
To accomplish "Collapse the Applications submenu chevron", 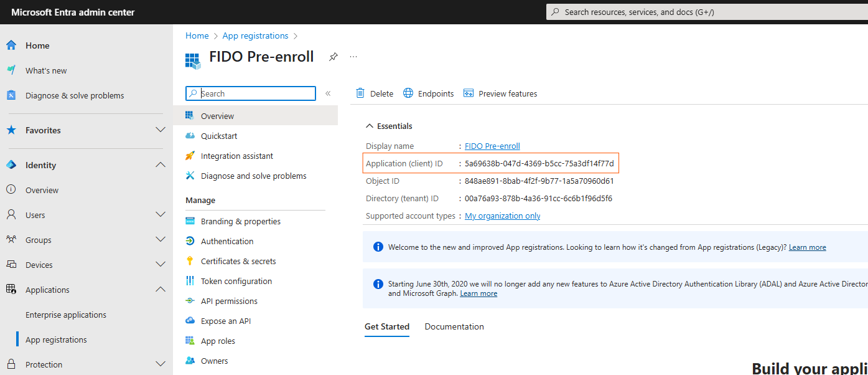I will tap(160, 290).
